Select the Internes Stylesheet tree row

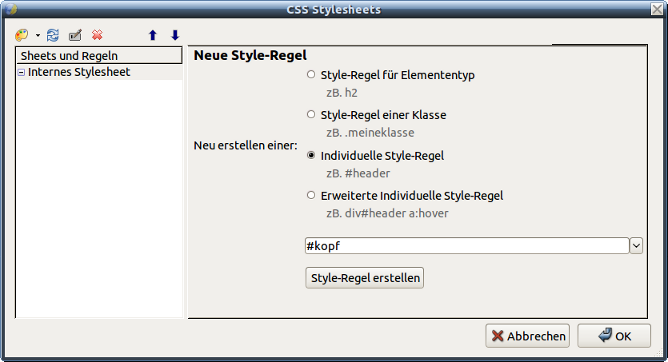pyautogui.click(x=99, y=72)
